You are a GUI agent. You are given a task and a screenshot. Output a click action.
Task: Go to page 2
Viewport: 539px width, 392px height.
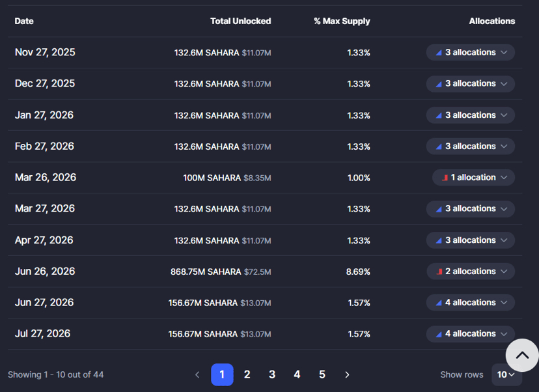pyautogui.click(x=247, y=374)
